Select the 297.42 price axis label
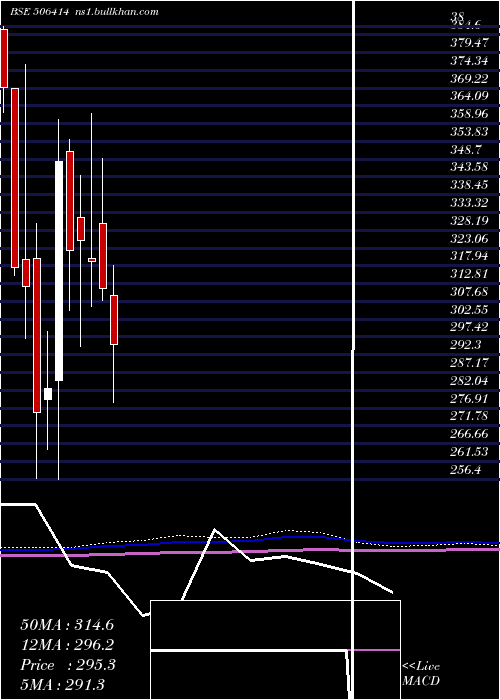The height and width of the screenshot is (700, 500). 469,328
